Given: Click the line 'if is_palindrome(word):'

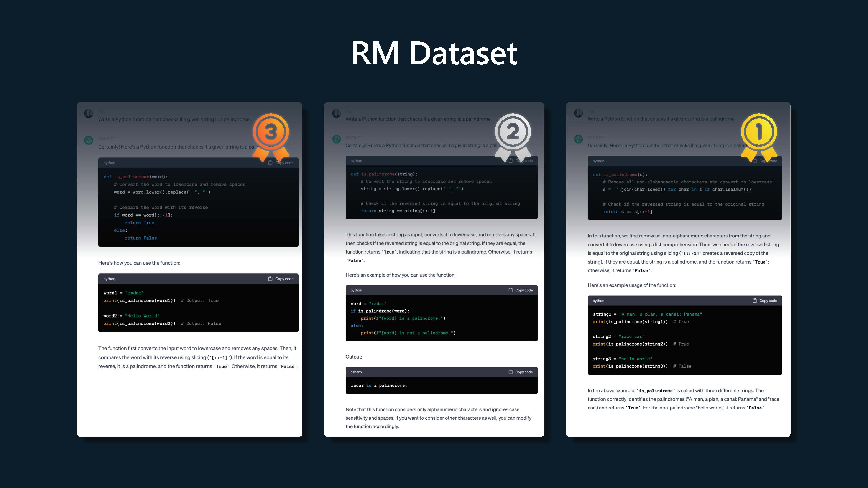Looking at the screenshot, I should point(380,311).
